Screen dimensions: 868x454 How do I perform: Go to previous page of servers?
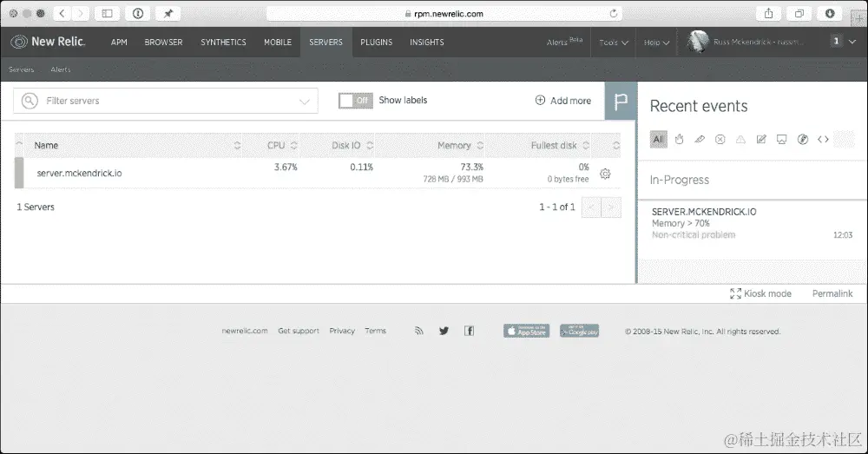(591, 207)
